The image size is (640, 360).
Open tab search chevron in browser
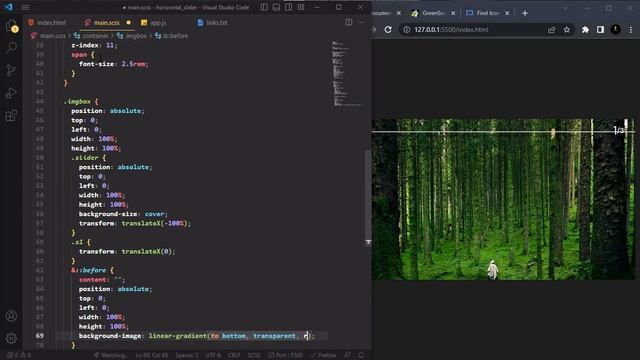565,8
